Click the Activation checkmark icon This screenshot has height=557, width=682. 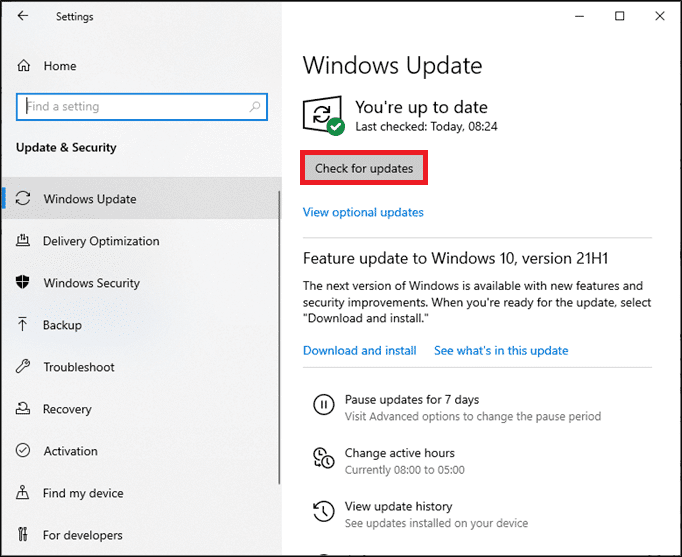[23, 451]
